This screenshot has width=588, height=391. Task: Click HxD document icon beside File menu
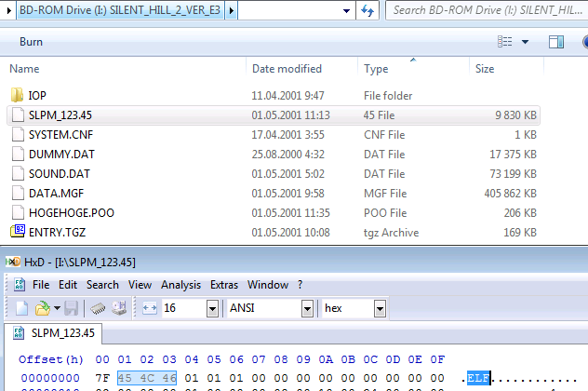click(20, 285)
